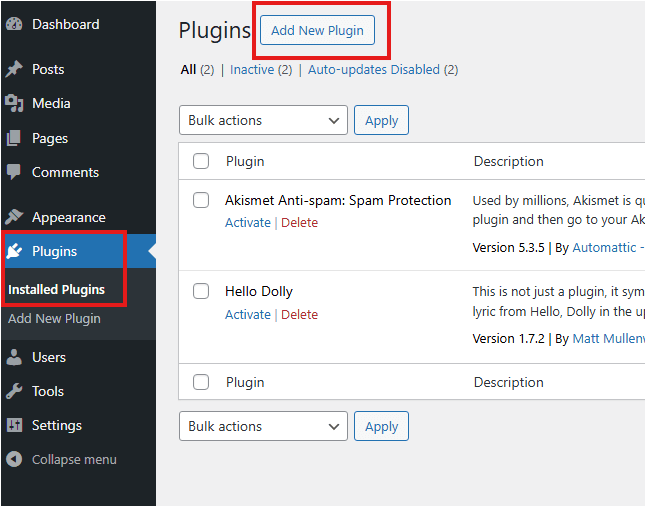Delete the Hello Dolly plugin
Viewport: 645px width, 506px height.
(299, 315)
